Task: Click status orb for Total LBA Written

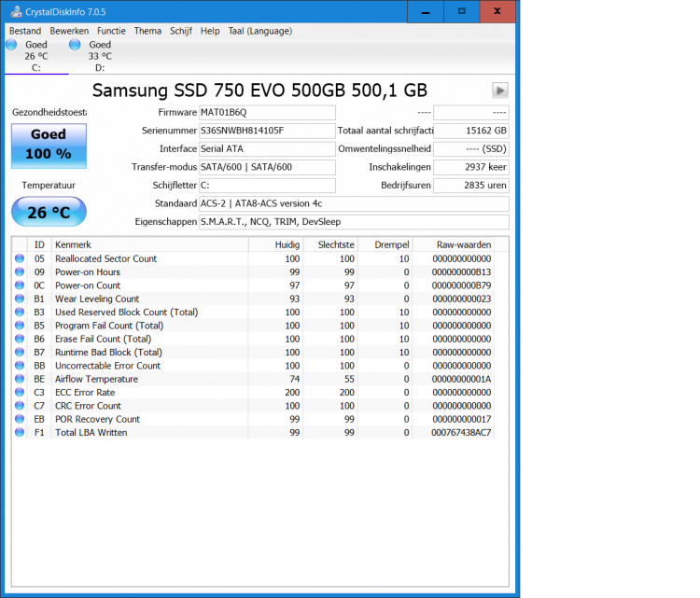Action: [19, 433]
